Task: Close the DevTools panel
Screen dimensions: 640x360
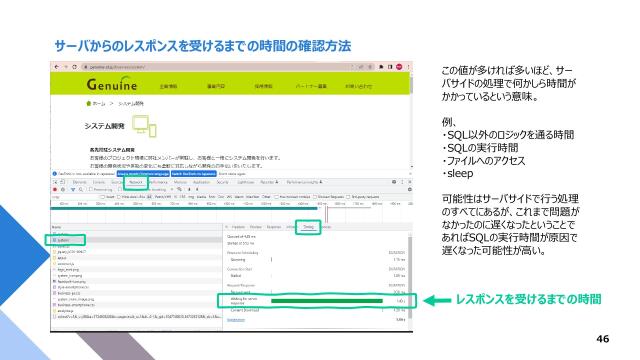Action: 410,182
